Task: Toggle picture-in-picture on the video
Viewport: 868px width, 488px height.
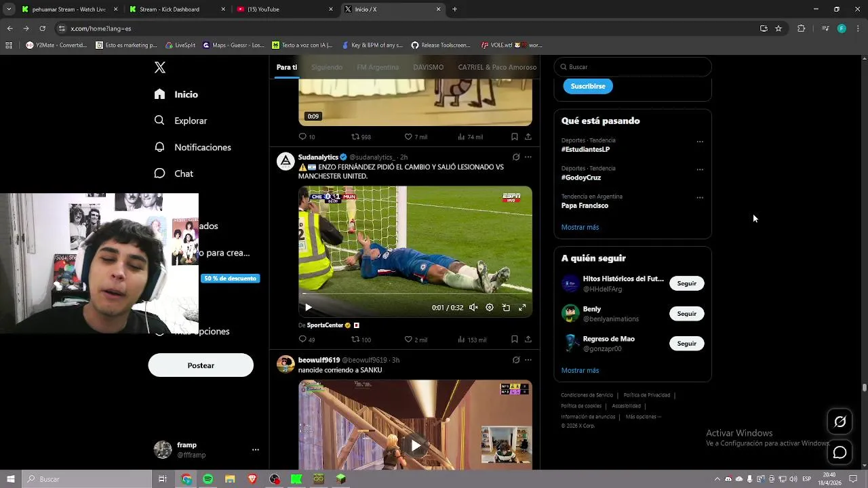Action: (506, 308)
